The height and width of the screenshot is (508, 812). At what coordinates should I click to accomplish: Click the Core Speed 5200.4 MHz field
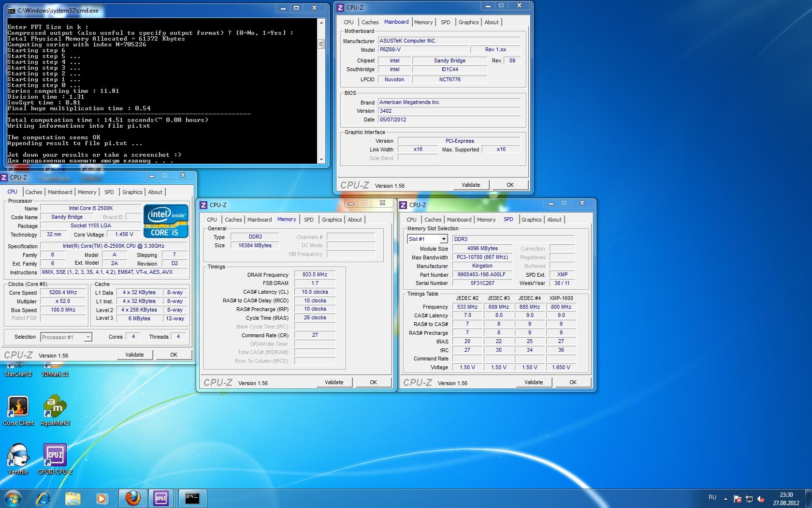click(63, 293)
